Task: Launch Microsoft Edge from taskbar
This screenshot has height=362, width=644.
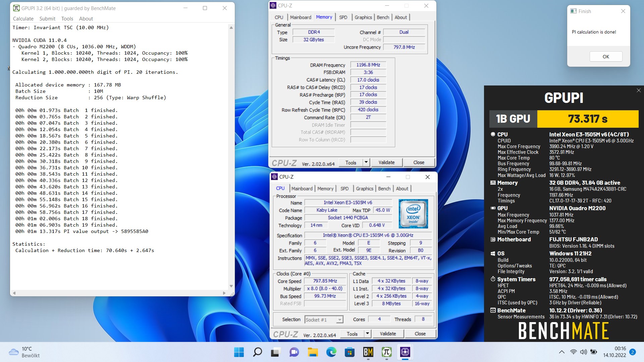Action: coord(331,352)
